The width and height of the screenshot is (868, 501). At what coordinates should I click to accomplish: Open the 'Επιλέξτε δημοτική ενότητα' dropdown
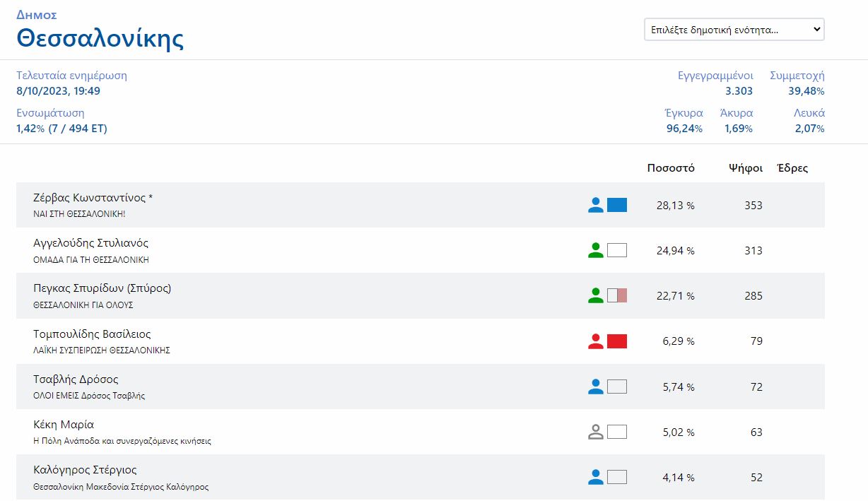tap(734, 30)
